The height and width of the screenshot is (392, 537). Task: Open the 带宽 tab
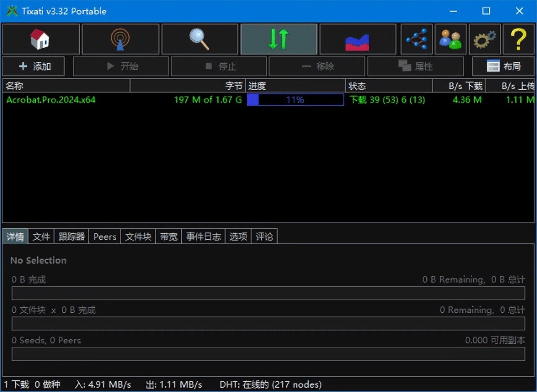169,237
